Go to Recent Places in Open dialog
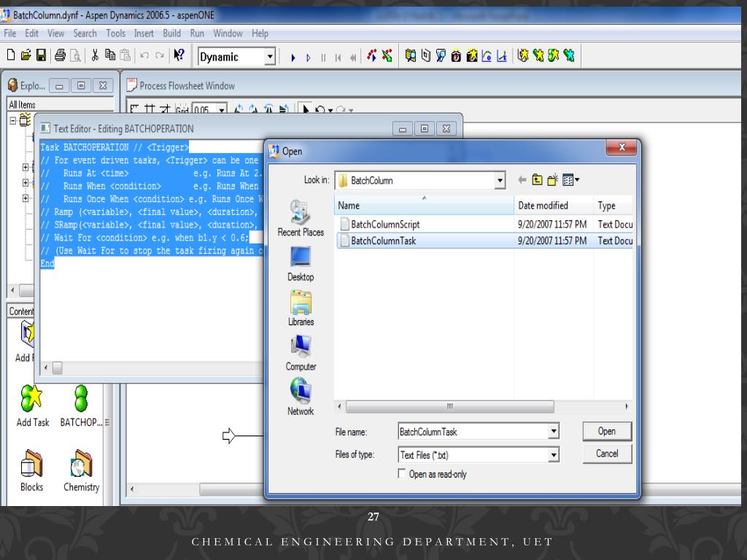 (301, 219)
